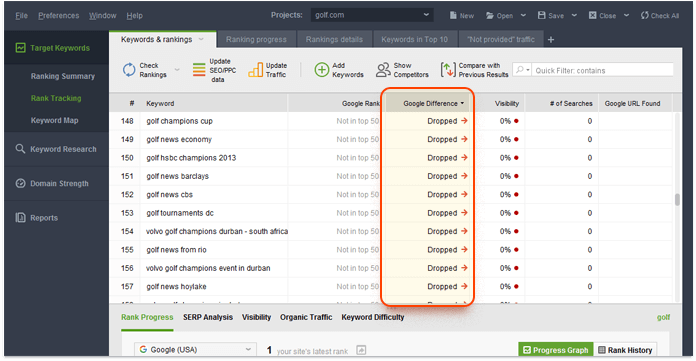
Task: Click the Update Traffic bar chart icon
Action: (255, 70)
